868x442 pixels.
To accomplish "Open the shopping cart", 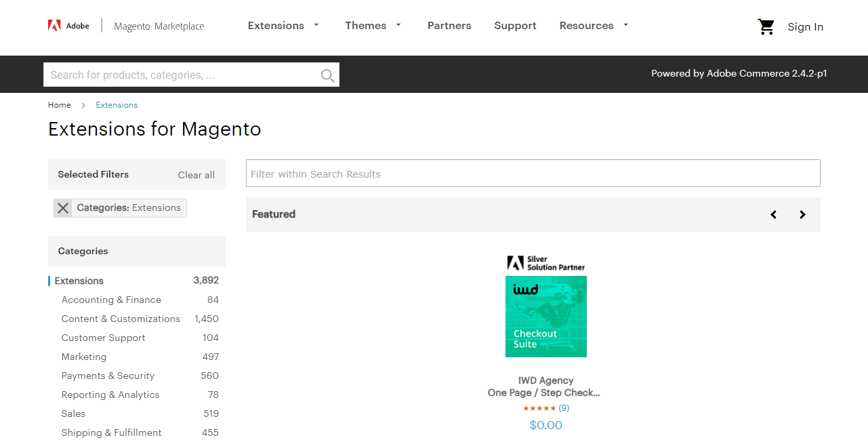I will pyautogui.click(x=766, y=26).
